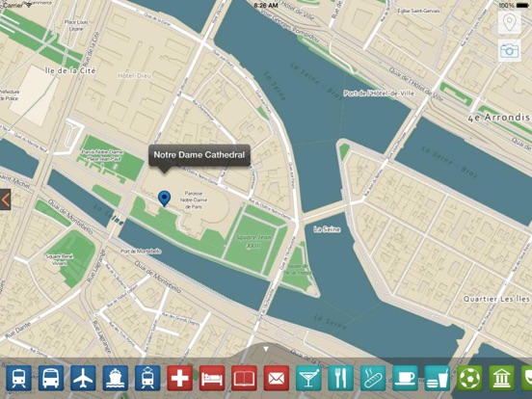The width and height of the screenshot is (532, 399).
Task: Click the Rue Dante street label
Action: 18,331
